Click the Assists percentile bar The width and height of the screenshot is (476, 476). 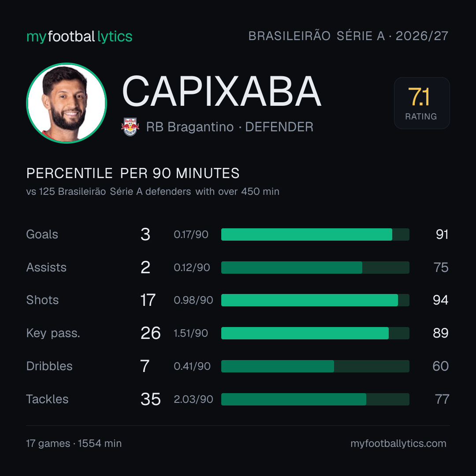pyautogui.click(x=315, y=268)
